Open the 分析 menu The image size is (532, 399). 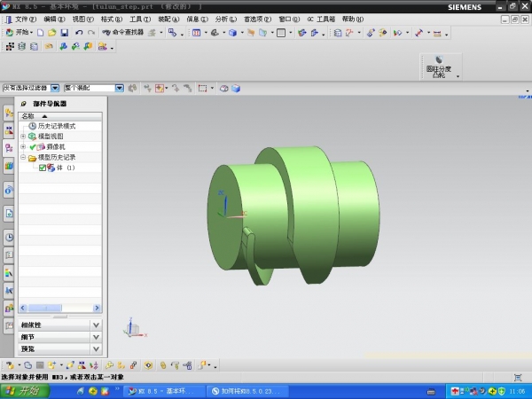point(226,20)
